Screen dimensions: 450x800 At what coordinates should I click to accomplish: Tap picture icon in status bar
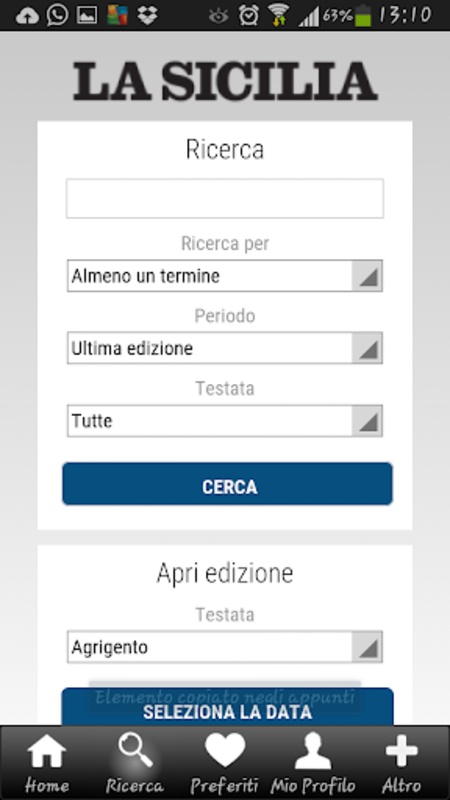87,16
